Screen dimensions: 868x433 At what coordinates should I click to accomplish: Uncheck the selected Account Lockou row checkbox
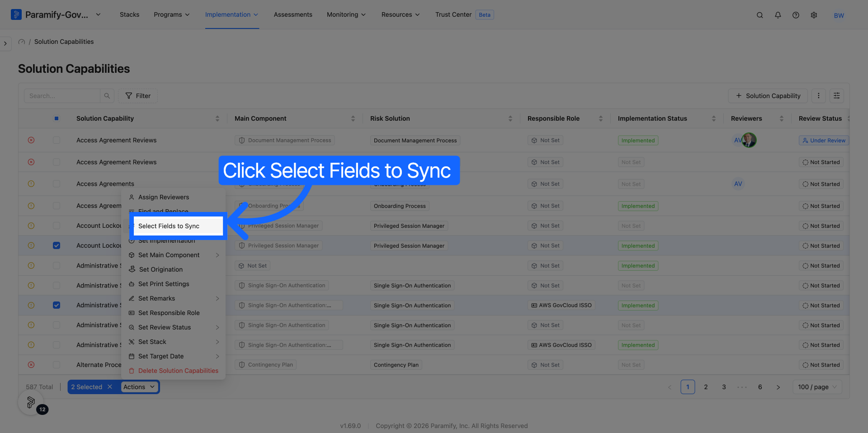click(57, 245)
